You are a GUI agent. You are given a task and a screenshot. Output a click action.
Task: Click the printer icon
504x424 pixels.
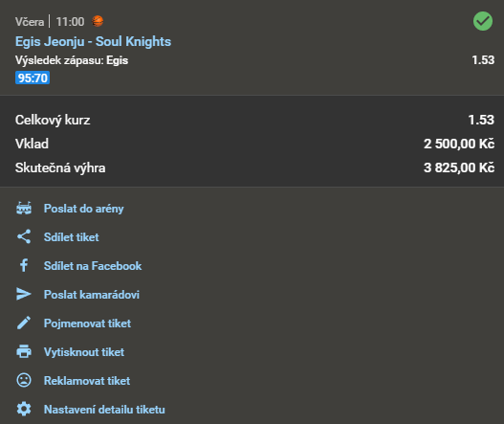(x=24, y=351)
